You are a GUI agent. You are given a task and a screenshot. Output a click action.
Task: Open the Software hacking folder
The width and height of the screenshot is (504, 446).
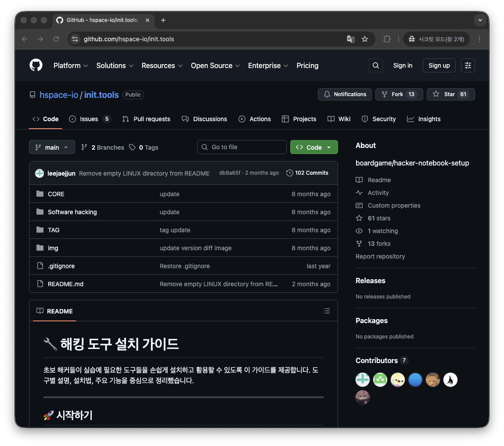coord(72,212)
